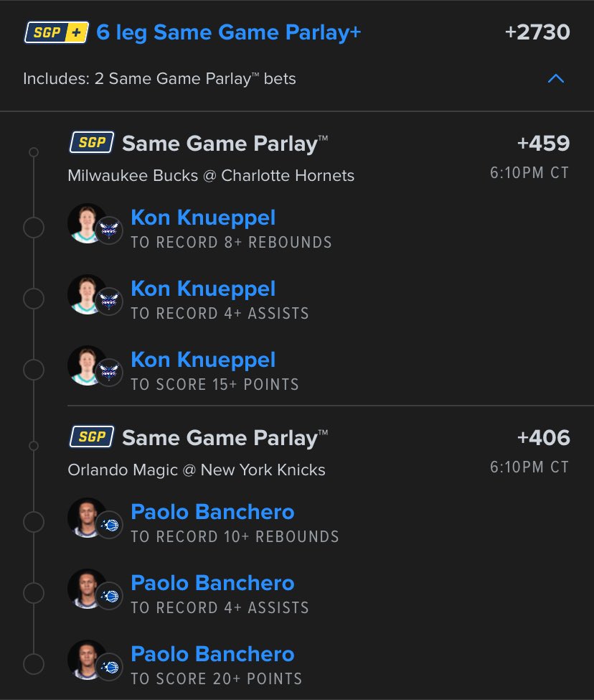Click the SGP badge beside Bucks @ Hornets
The height and width of the screenshot is (700, 594).
92,142
